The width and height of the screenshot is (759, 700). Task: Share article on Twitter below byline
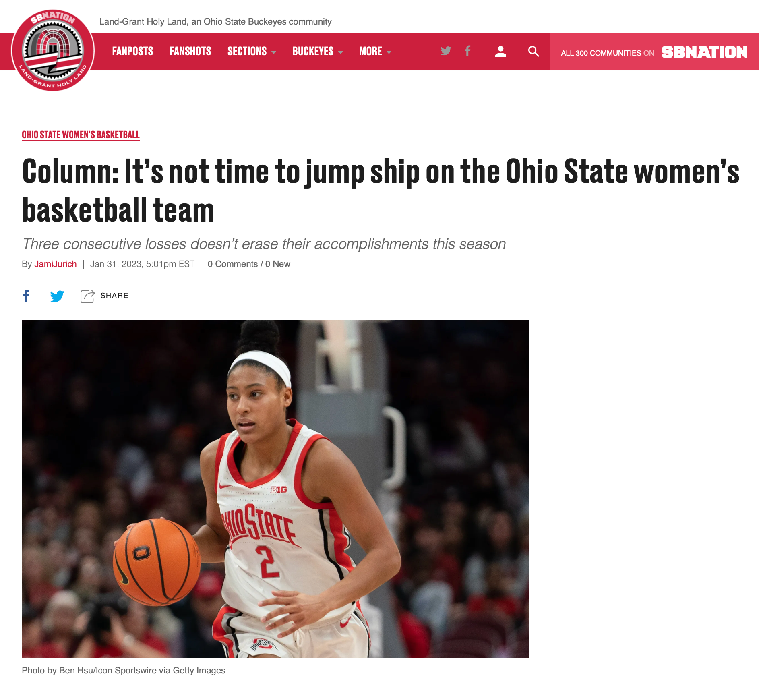click(x=57, y=296)
